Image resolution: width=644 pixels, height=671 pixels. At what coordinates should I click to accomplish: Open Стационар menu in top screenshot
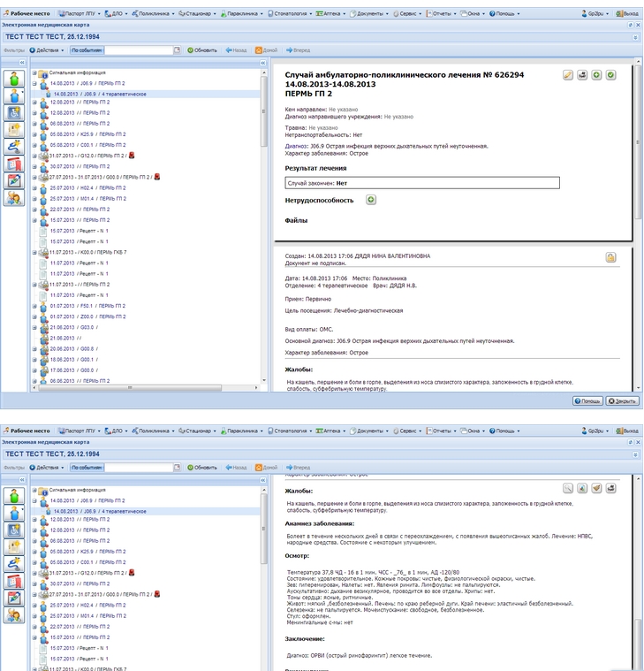pyautogui.click(x=197, y=13)
